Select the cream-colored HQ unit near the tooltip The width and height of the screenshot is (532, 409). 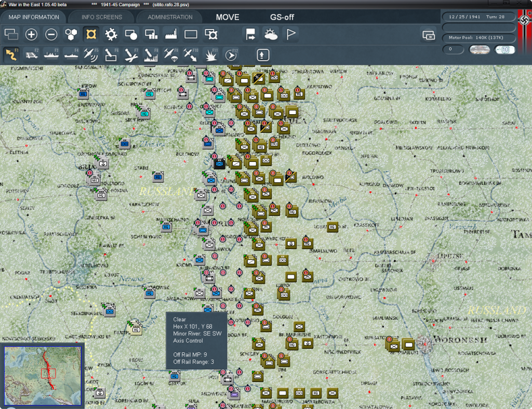pyautogui.click(x=136, y=329)
